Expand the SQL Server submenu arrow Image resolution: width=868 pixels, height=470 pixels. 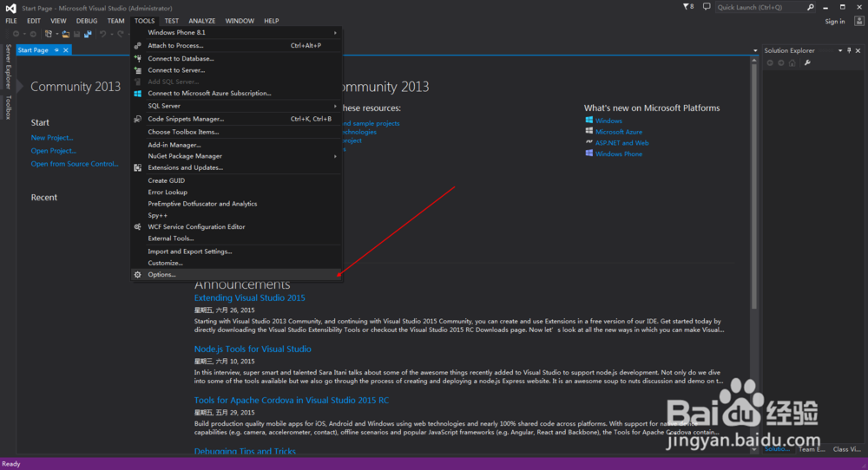tap(335, 106)
